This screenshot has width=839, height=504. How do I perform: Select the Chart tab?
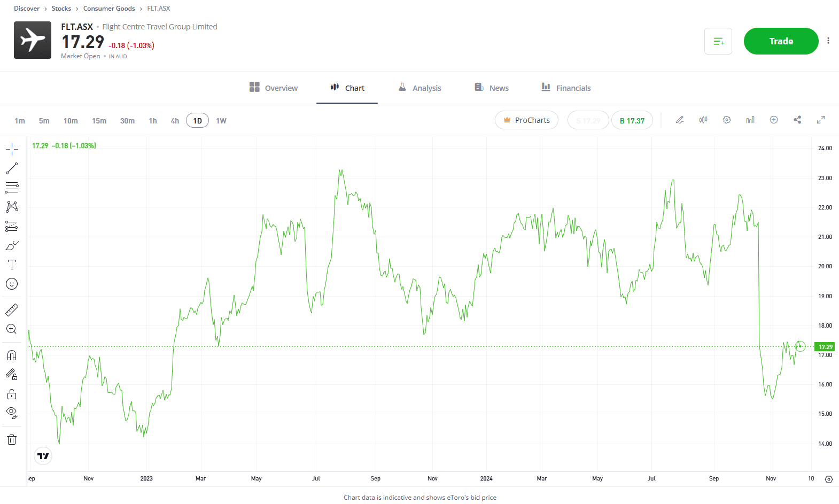coord(347,88)
